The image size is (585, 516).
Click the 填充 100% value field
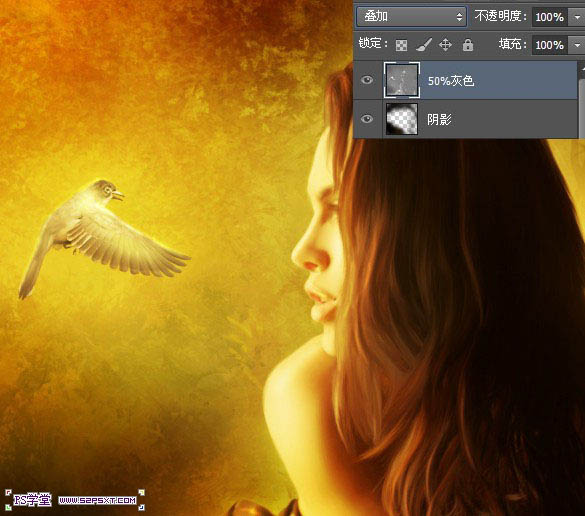tap(550, 45)
